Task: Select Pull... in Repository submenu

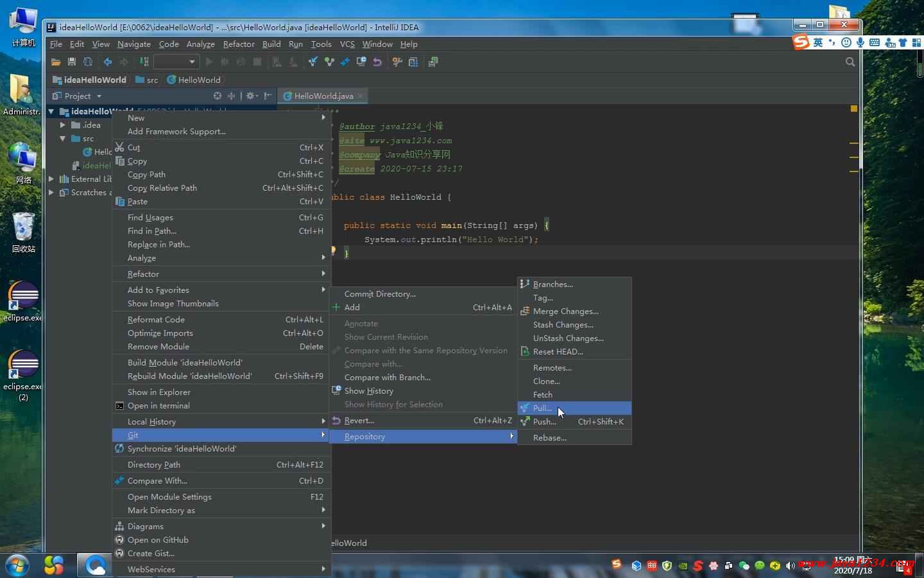Action: [x=574, y=408]
